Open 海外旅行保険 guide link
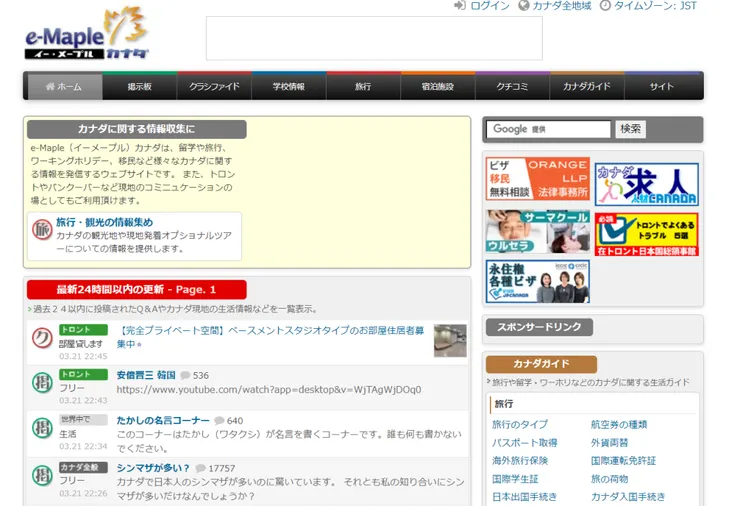Screen dimensions: 740x506 pyautogui.click(x=520, y=461)
